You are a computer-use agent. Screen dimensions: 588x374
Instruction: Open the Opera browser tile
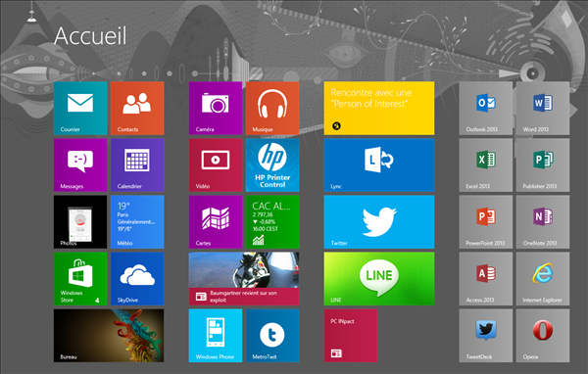[543, 336]
